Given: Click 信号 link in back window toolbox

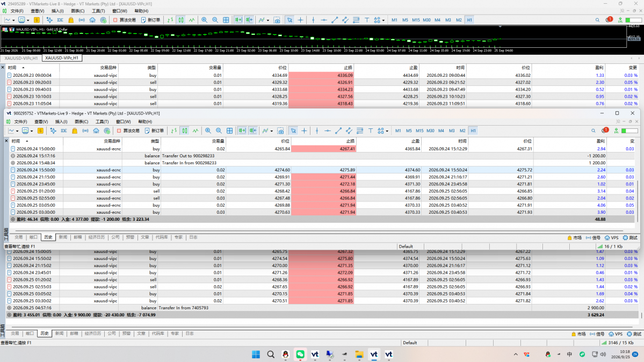Looking at the screenshot, I should point(597,334).
